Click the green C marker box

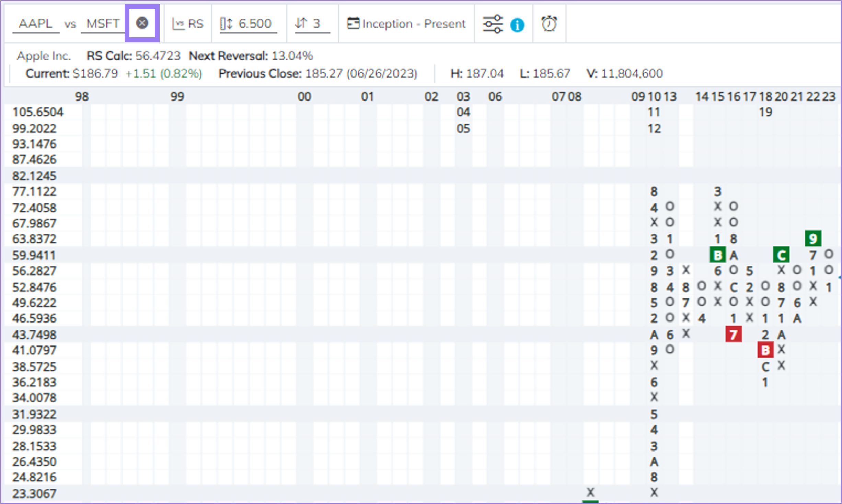pyautogui.click(x=781, y=255)
